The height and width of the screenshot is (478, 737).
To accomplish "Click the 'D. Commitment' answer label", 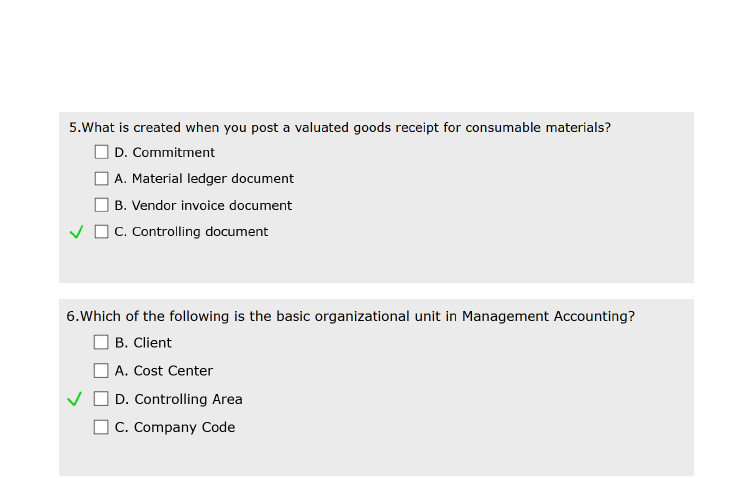I will (164, 153).
